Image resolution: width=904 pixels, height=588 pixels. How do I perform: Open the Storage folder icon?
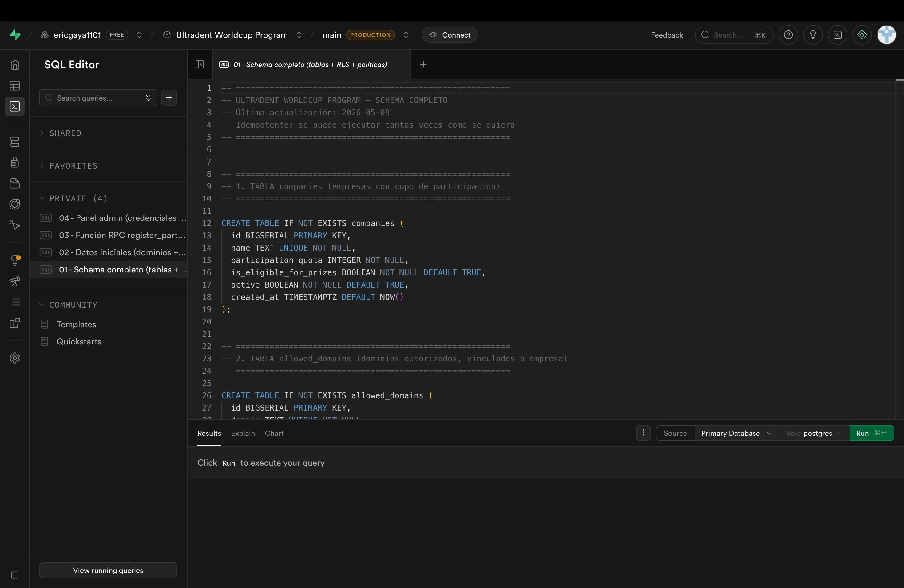[15, 184]
